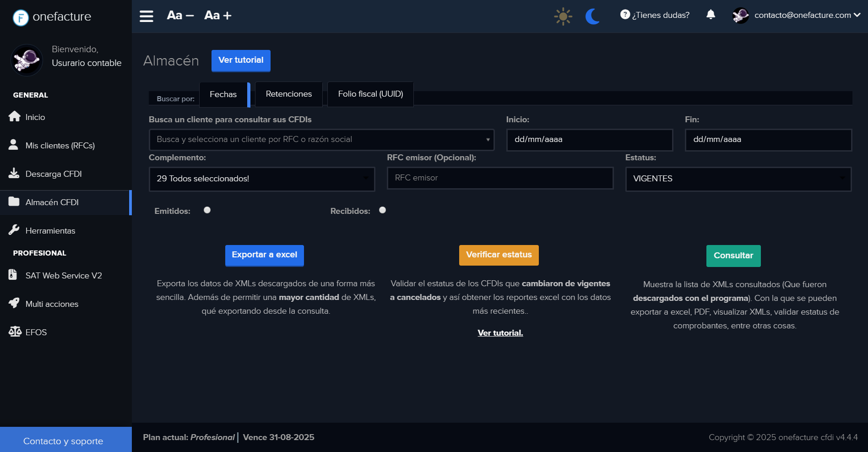This screenshot has width=868, height=452.
Task: Switch to Folio fiscal (UUID) tab
Action: point(371,94)
